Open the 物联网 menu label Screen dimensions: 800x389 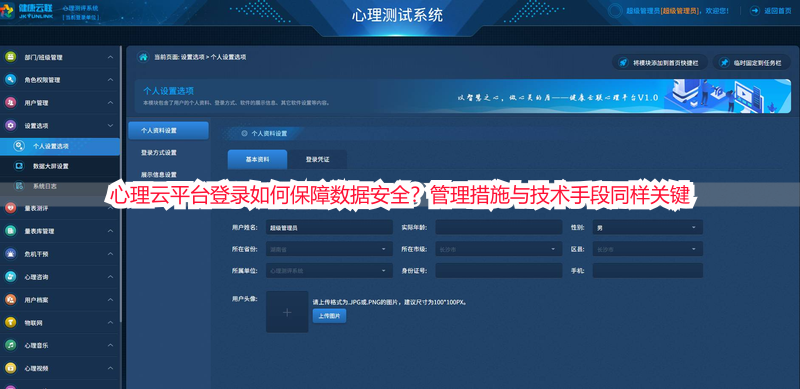click(33, 323)
